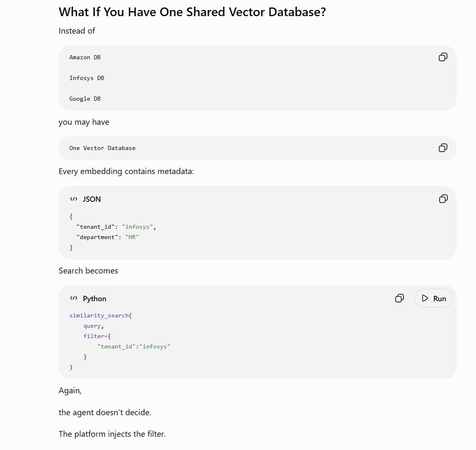Viewport: 476px width, 450px height.
Task: Click the "department": "HR" JSON line
Action: (x=108, y=237)
